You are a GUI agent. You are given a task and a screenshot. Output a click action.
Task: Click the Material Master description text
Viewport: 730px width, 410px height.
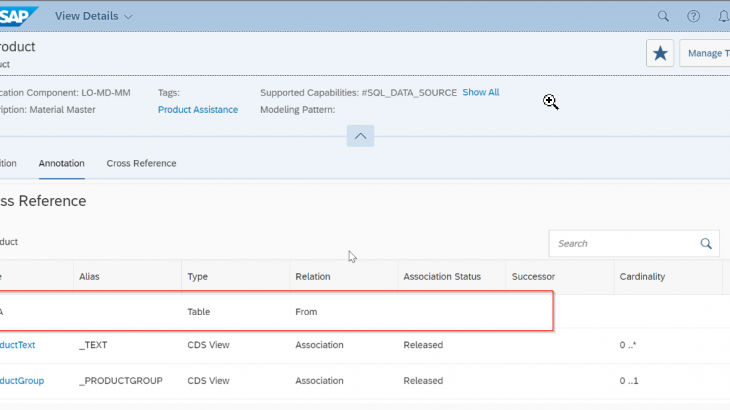click(x=62, y=110)
